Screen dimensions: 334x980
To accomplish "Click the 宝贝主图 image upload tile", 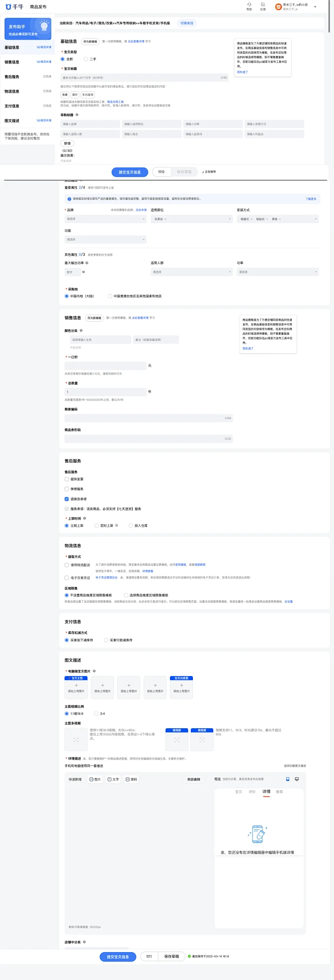I will (x=76, y=688).
